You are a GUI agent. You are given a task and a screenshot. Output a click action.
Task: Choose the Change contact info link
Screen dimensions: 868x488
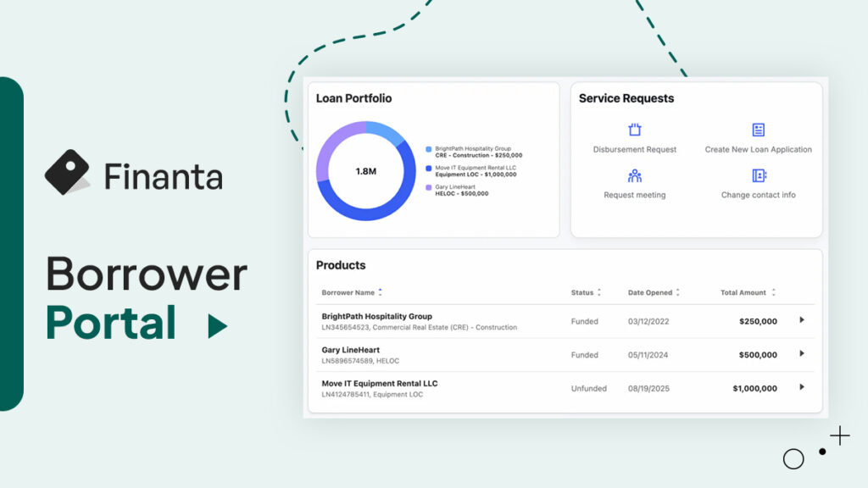759,195
